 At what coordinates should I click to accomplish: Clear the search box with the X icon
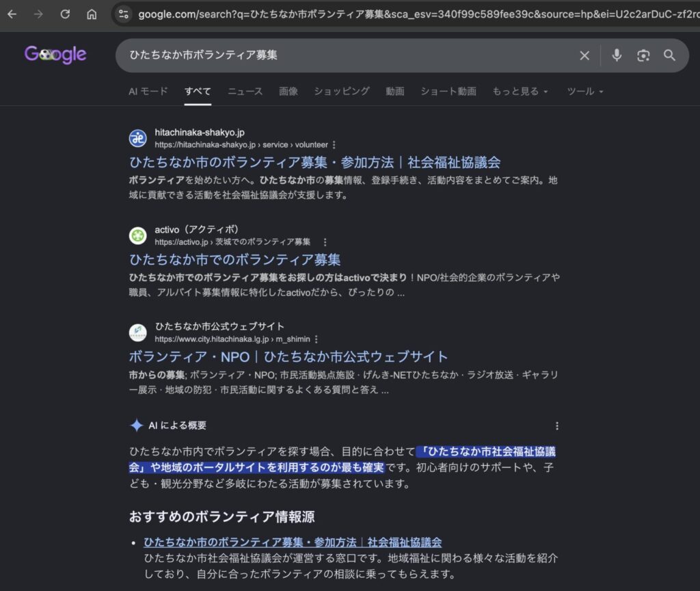[584, 55]
